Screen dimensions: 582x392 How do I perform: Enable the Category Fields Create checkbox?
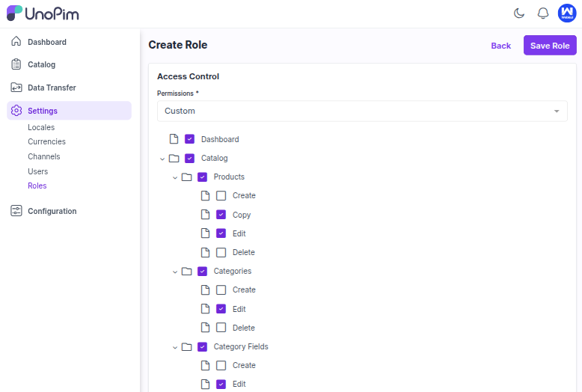[221, 365]
